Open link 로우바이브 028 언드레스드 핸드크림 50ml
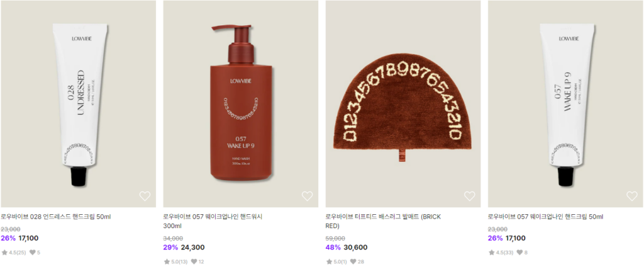 tap(56, 217)
